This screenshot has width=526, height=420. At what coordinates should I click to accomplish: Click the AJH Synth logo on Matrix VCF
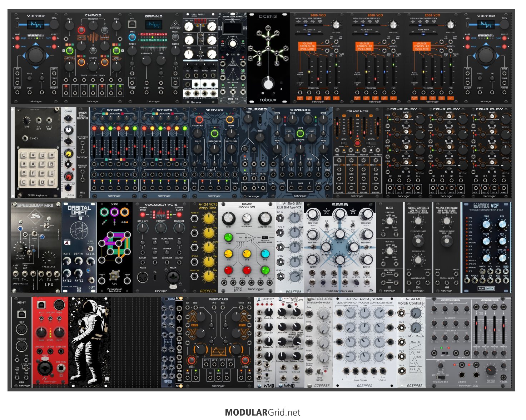(x=486, y=288)
